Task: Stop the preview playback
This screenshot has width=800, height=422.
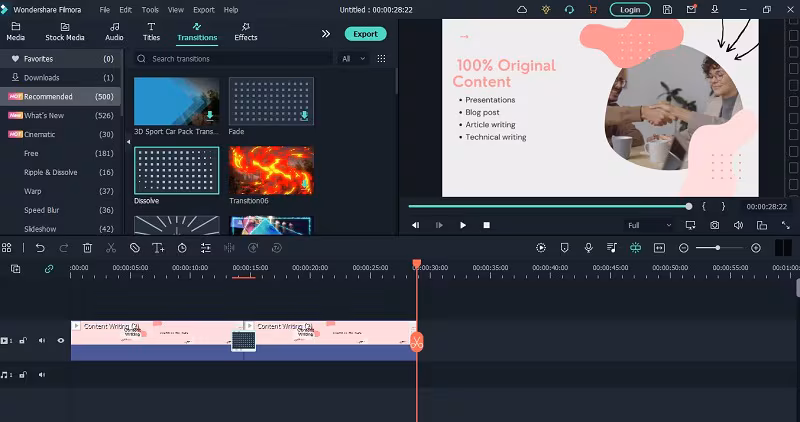Action: pyautogui.click(x=487, y=225)
